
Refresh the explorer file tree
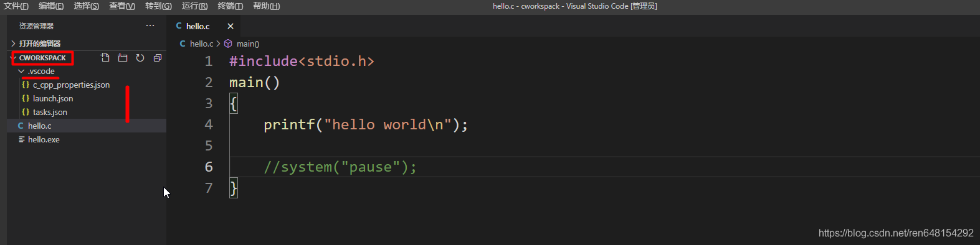(140, 58)
